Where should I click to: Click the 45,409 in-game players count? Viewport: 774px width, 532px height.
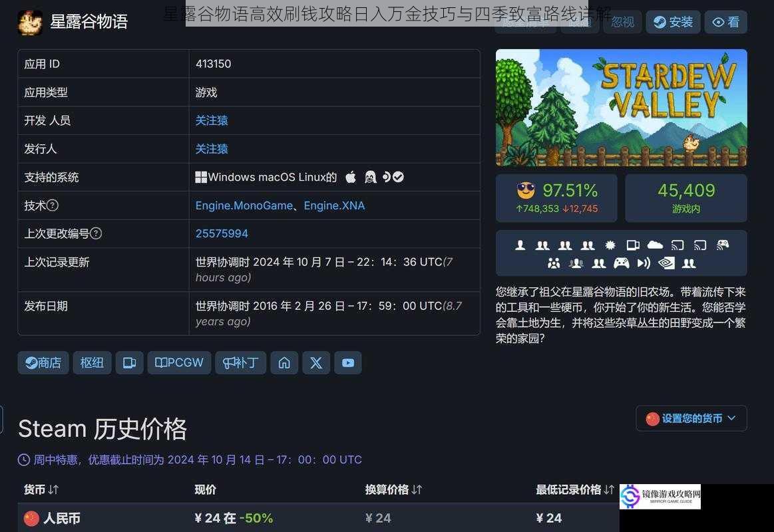686,190
